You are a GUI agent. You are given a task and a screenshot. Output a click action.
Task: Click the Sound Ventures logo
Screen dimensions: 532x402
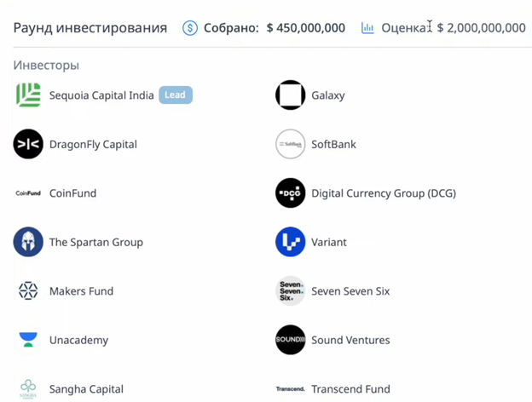pos(290,340)
